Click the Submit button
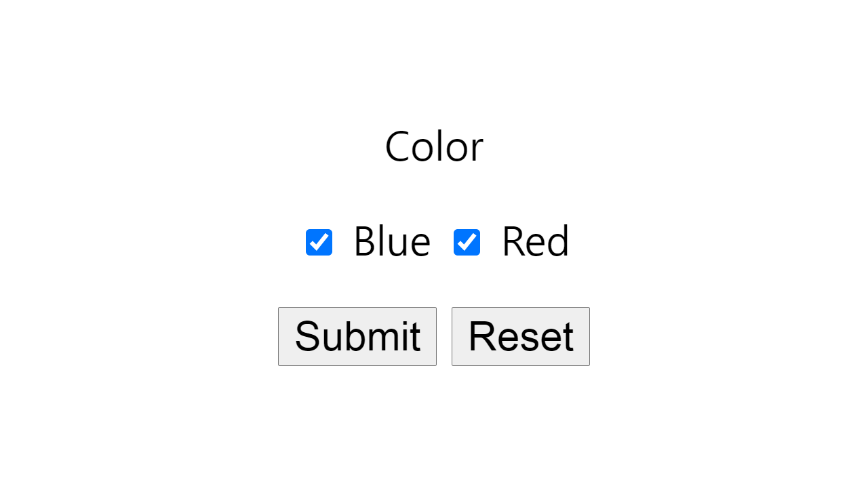This screenshot has width=868, height=488. point(357,336)
